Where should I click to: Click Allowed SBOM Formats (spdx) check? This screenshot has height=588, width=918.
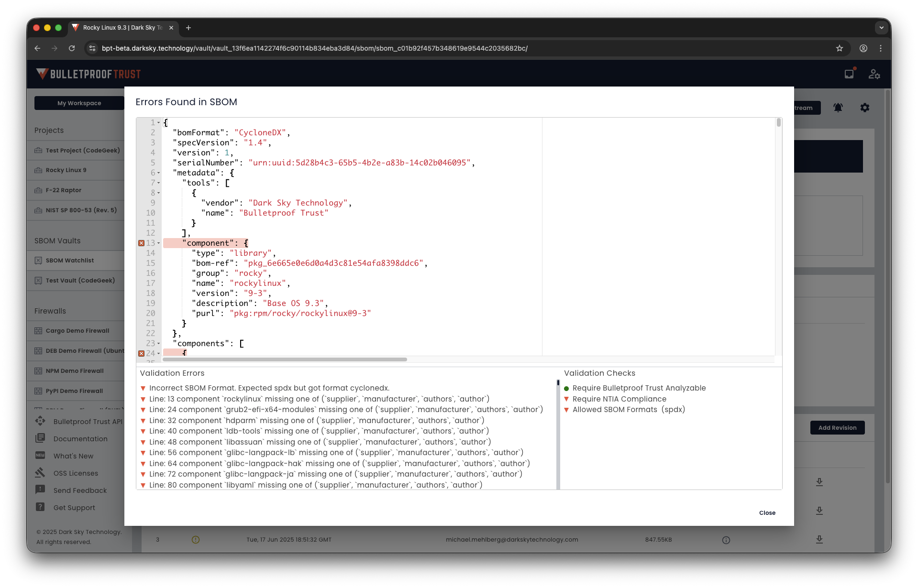pos(629,410)
